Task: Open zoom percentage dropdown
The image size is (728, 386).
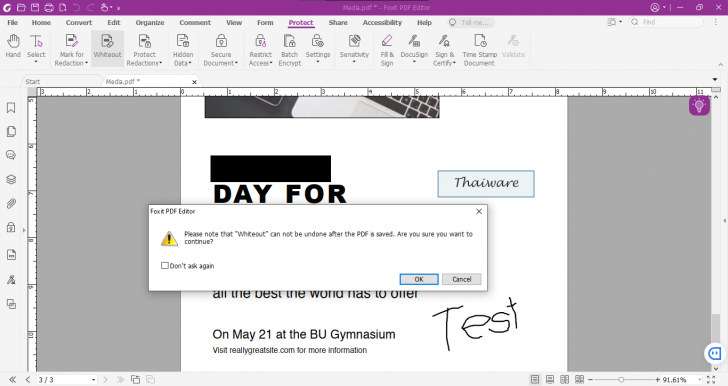Action: 699,380
